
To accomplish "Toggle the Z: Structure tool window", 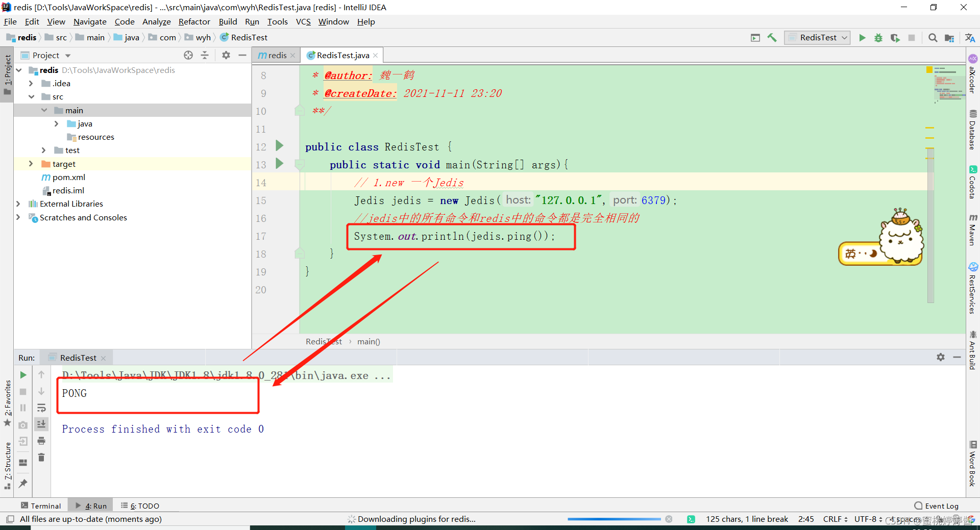I will [x=7, y=466].
